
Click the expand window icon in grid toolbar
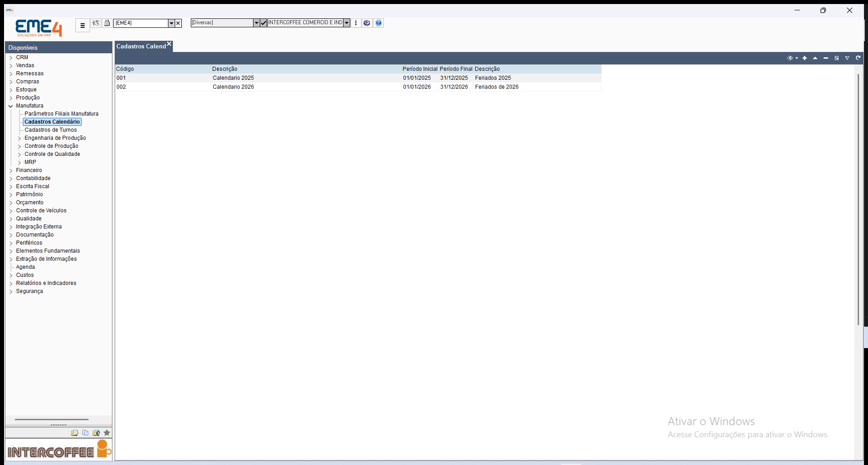click(x=836, y=58)
